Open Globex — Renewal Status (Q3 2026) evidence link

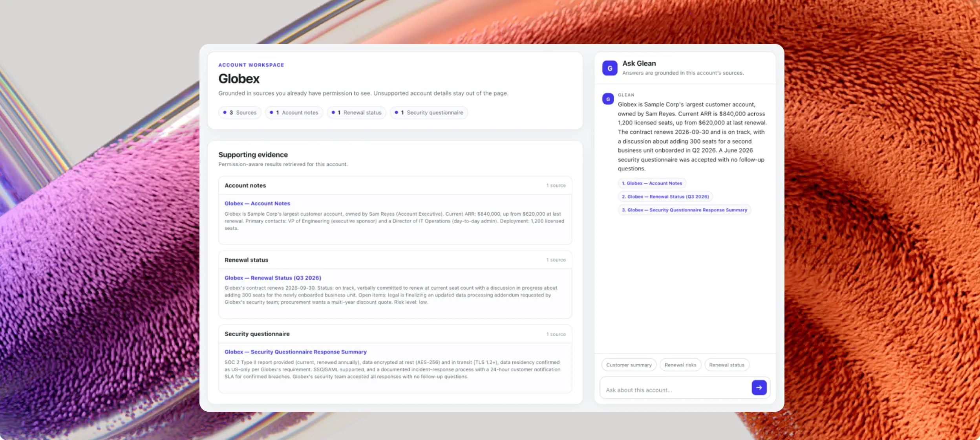pos(273,278)
